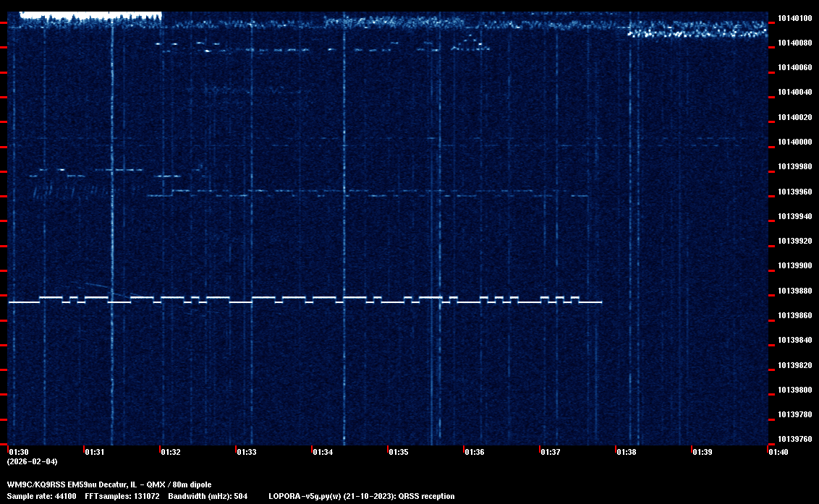Image resolution: width=819 pixels, height=504 pixels.
Task: Click the 01:30 time axis label
Action: [x=19, y=452]
